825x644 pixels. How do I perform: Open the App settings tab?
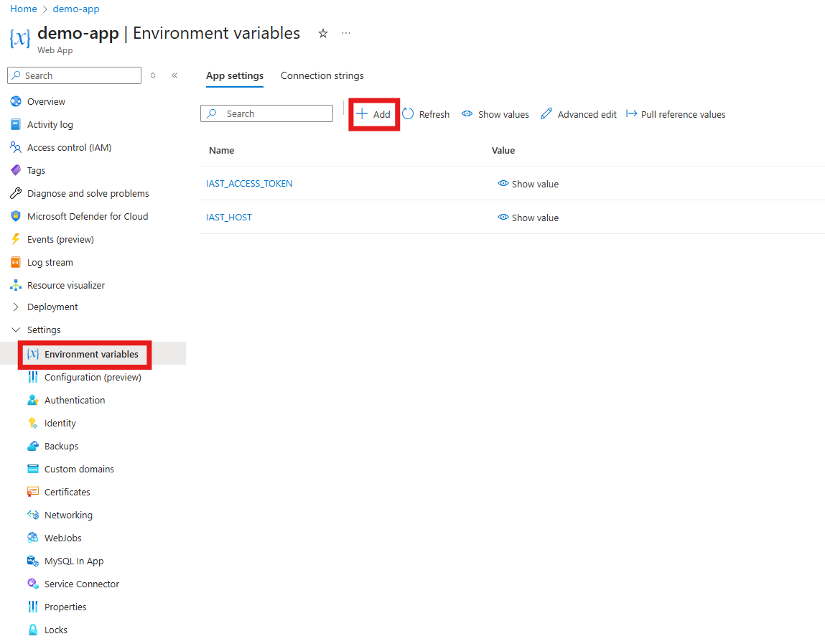234,75
